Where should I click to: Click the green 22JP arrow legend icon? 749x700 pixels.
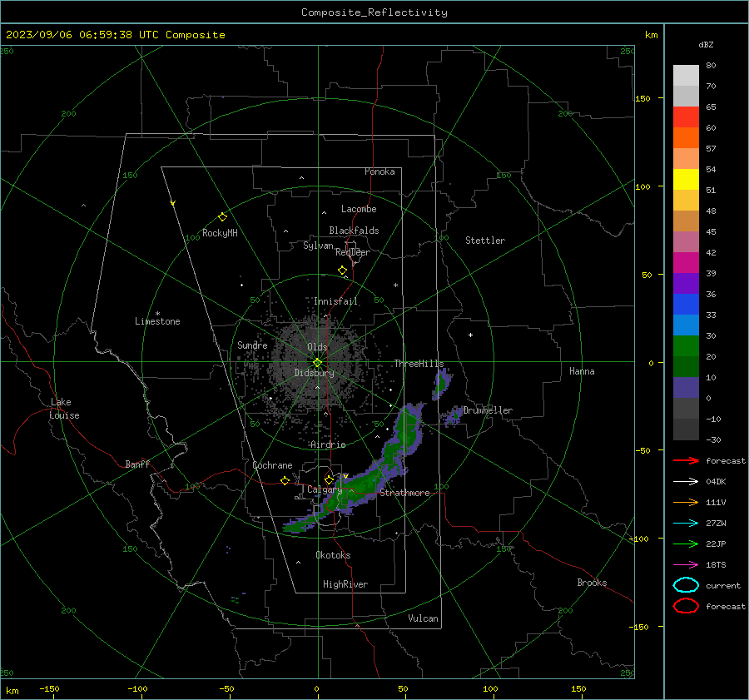pos(686,544)
